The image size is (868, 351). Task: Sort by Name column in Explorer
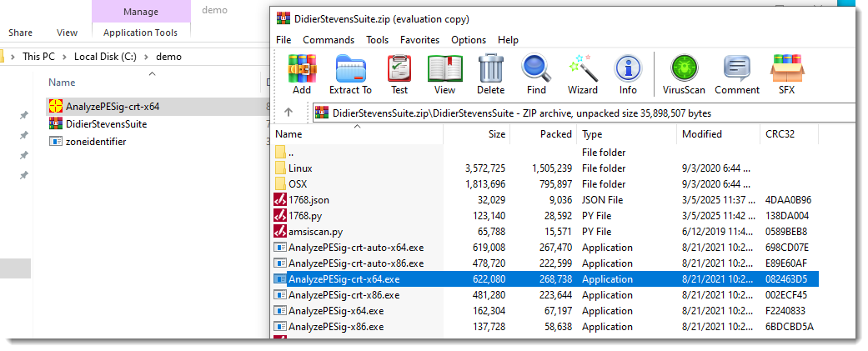(x=153, y=83)
